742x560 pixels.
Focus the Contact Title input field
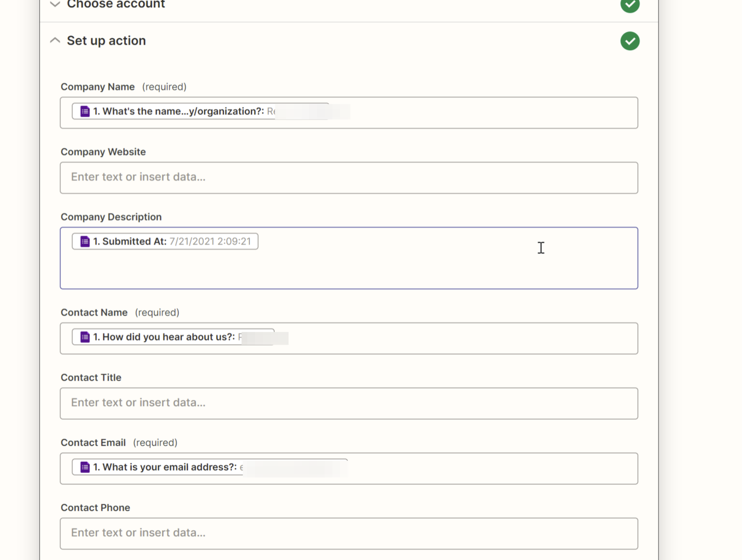[349, 403]
